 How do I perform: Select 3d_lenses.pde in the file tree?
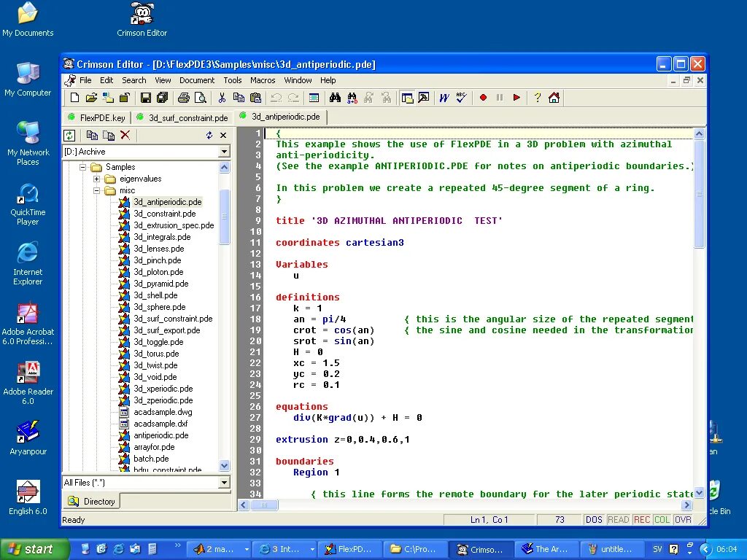click(158, 249)
